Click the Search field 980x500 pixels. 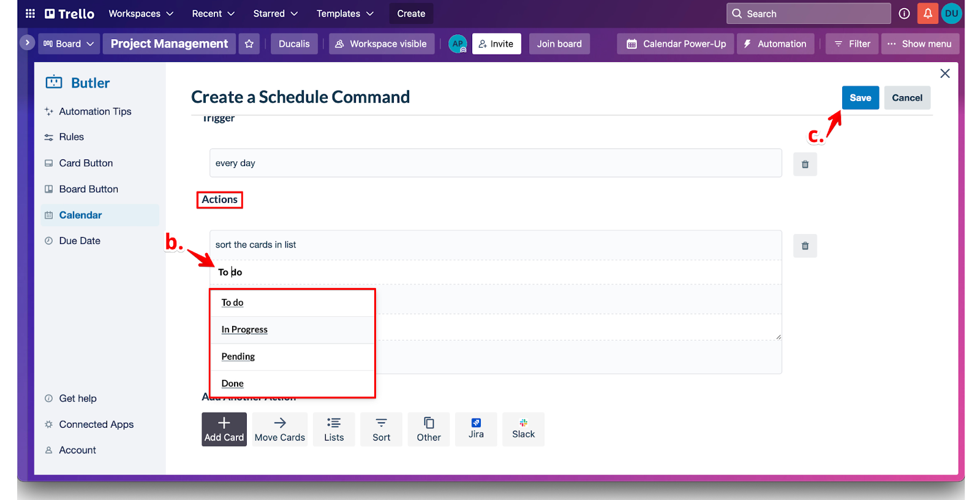click(809, 13)
